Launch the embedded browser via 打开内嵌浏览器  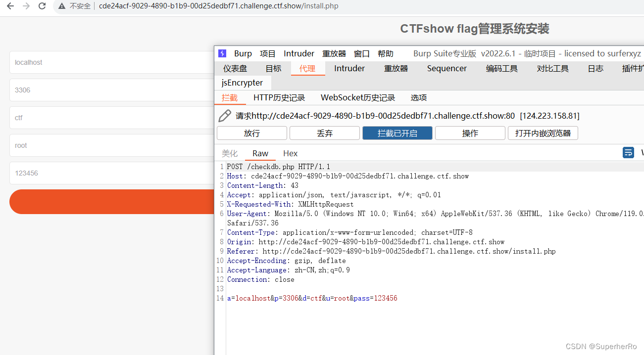[543, 133]
